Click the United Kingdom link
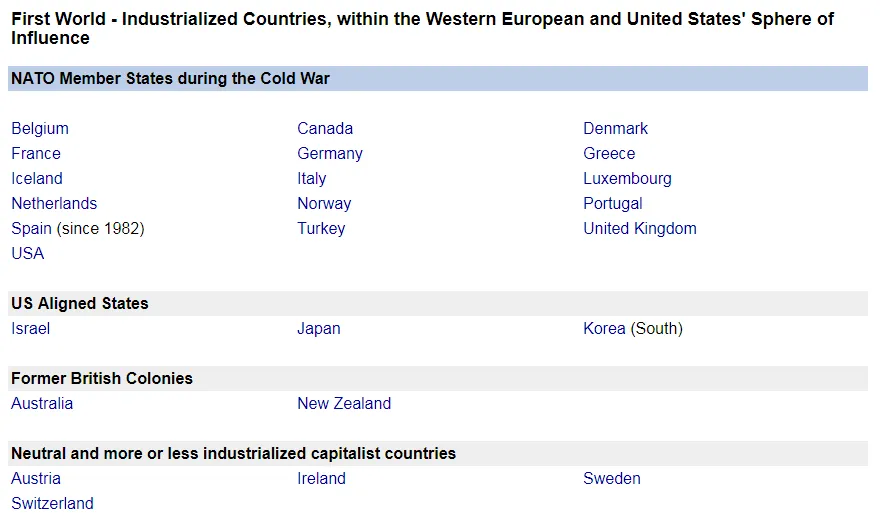 click(640, 229)
